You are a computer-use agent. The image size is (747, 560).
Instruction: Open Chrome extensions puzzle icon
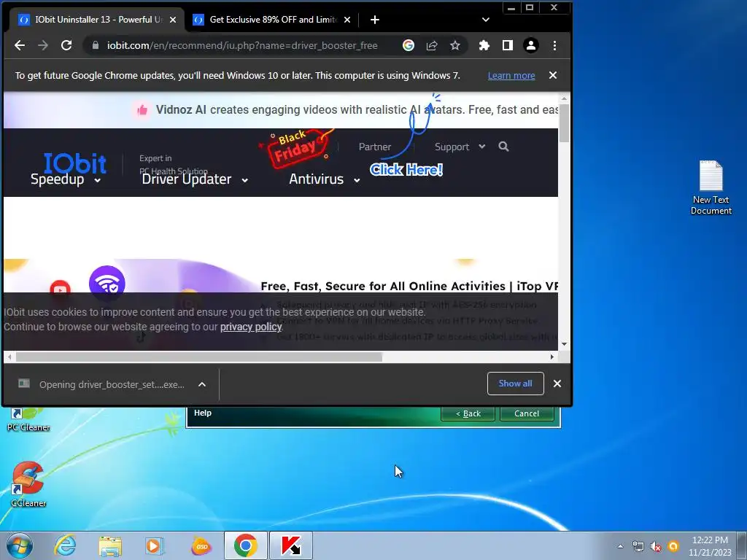click(484, 45)
